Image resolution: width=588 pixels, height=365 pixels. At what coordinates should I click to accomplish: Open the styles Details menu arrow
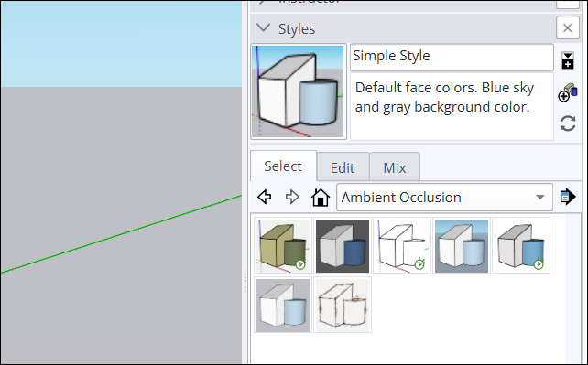pos(567,197)
